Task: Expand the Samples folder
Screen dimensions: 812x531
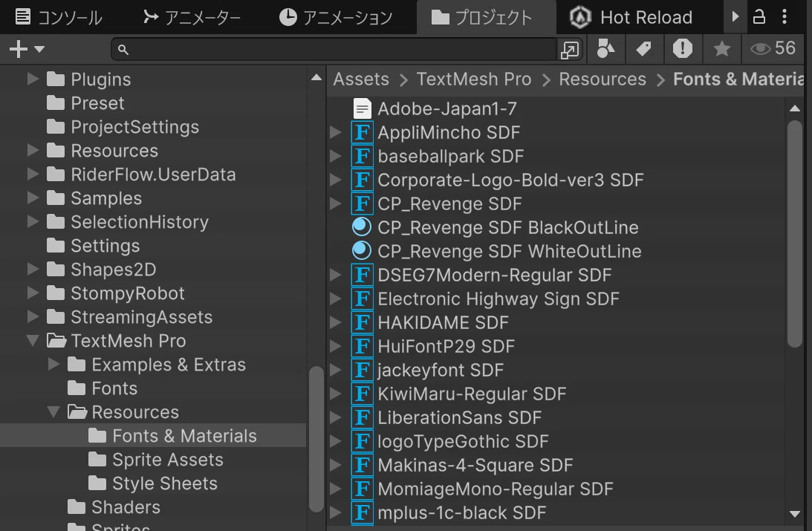Action: [33, 198]
